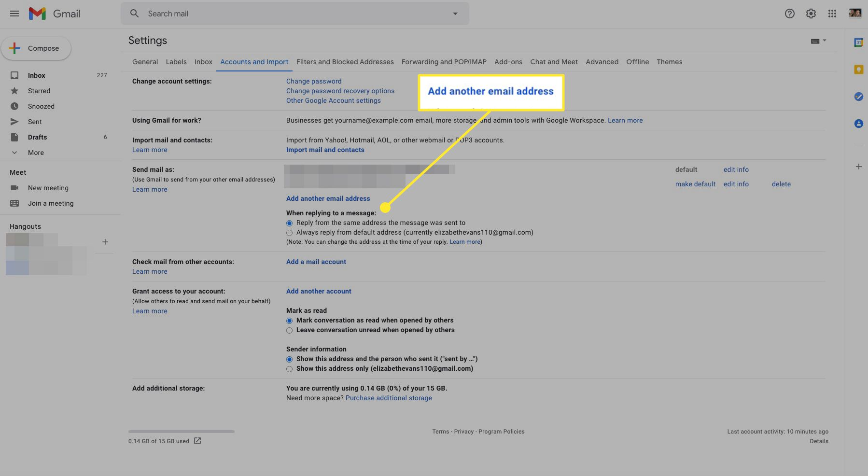The image size is (868, 476).
Task: Click the Drafts document icon
Action: pos(14,137)
